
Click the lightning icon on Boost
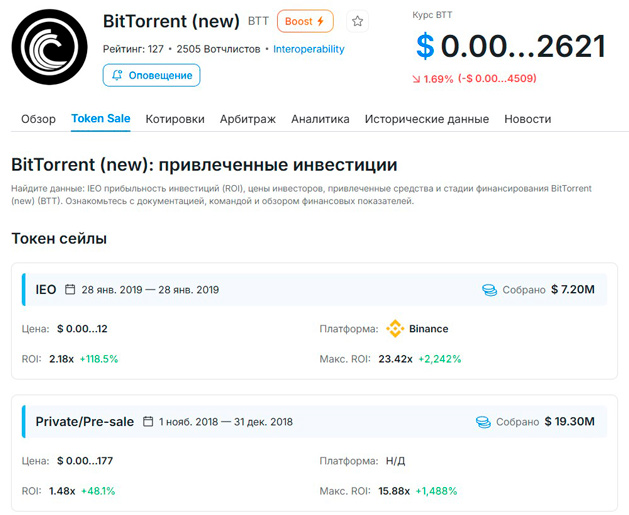321,21
